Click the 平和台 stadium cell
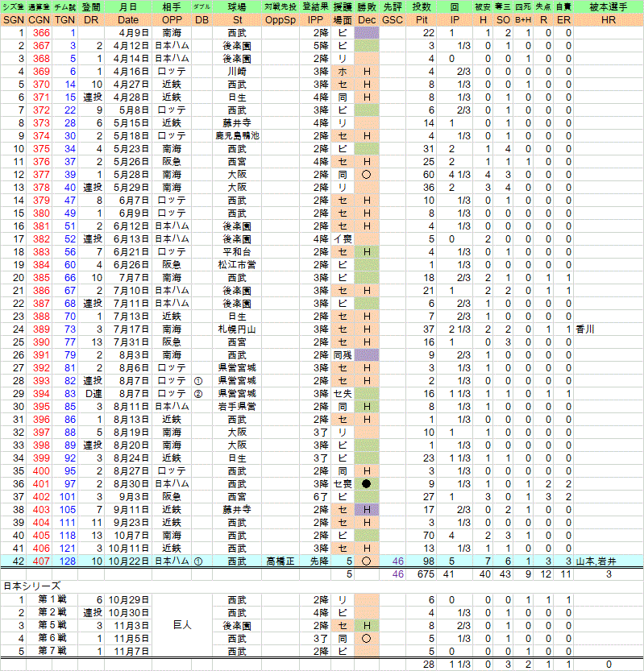This screenshot has width=644, height=671. (x=237, y=252)
